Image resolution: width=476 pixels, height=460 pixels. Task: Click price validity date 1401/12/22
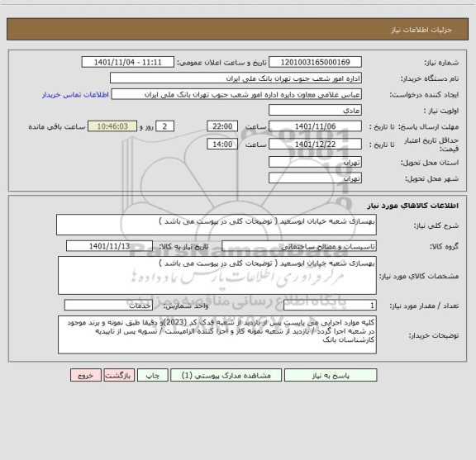click(315, 145)
